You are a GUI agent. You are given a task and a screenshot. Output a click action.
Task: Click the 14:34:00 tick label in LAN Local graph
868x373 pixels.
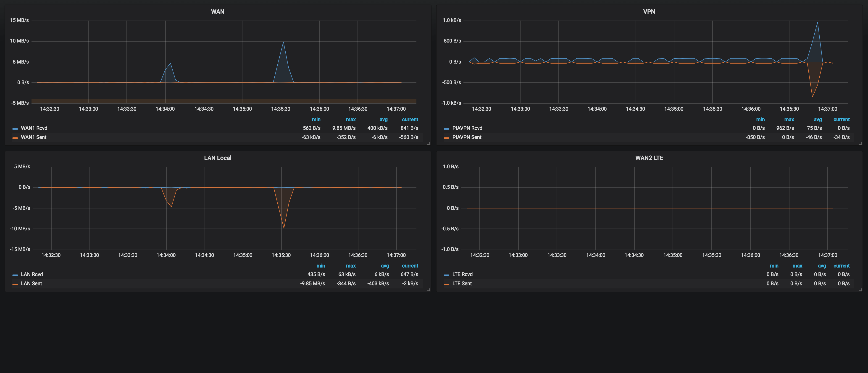point(166,255)
